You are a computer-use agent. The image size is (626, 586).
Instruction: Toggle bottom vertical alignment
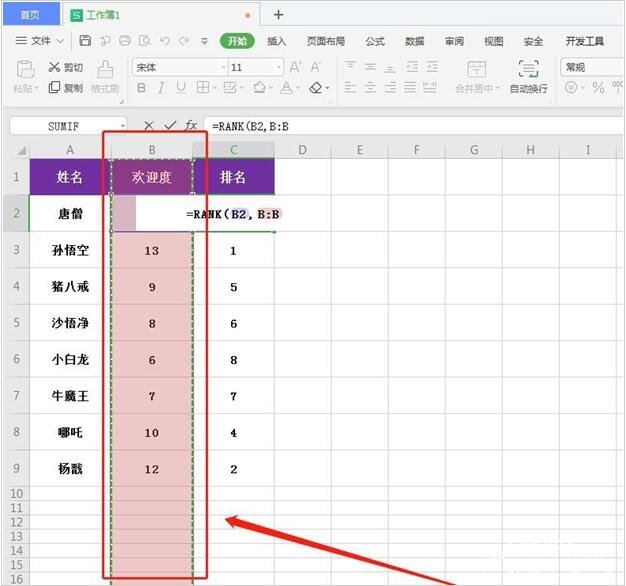tap(390, 68)
